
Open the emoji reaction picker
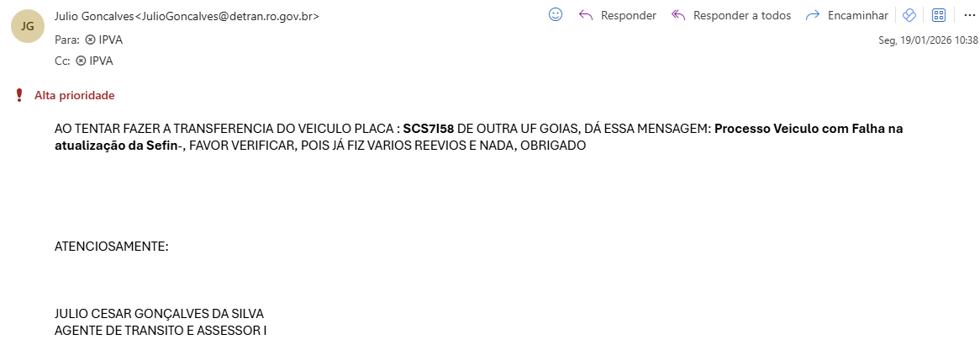point(555,14)
